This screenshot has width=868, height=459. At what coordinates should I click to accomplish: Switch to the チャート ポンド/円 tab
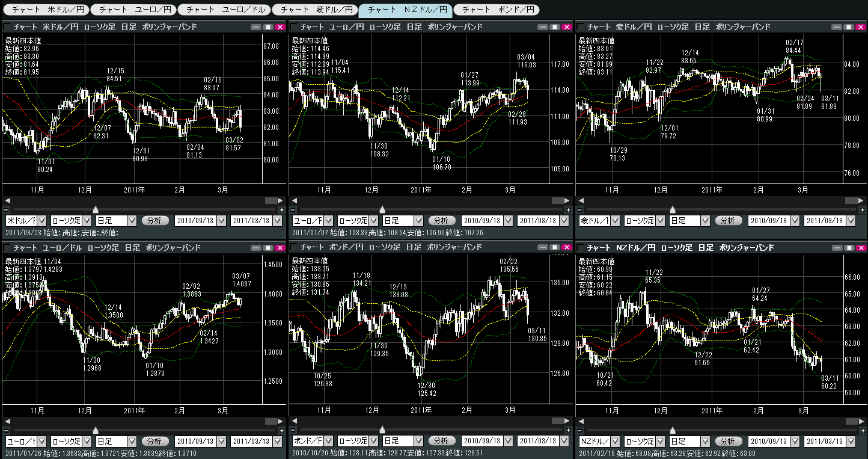(x=497, y=10)
